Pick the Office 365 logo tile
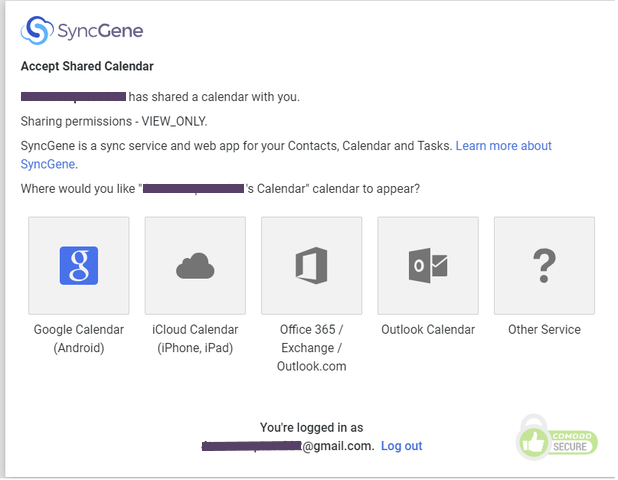 (x=311, y=266)
